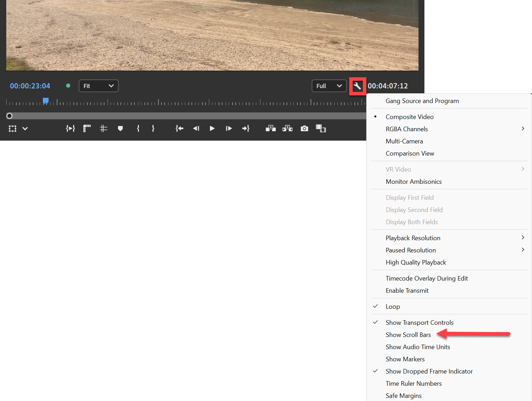Open the Full playback resolution dropdown
The width and height of the screenshot is (532, 401).
coord(329,86)
